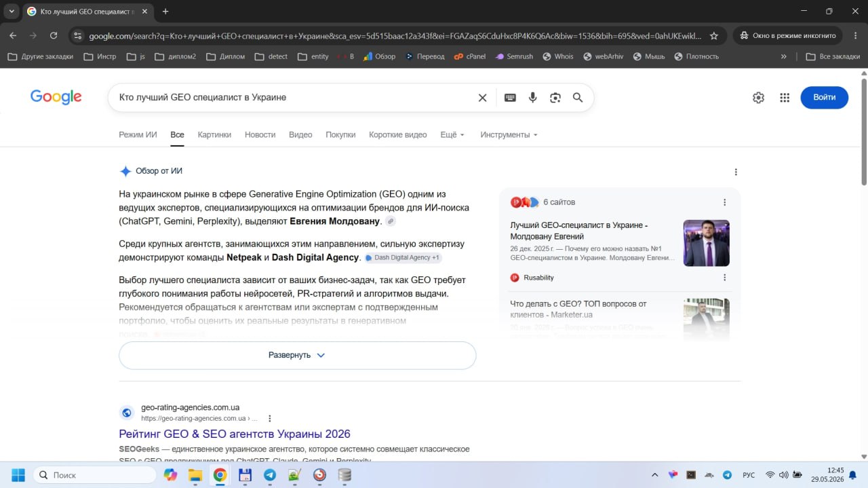Open the Semrush bookmark
Viewport: 868px width, 488px height.
click(x=513, y=56)
